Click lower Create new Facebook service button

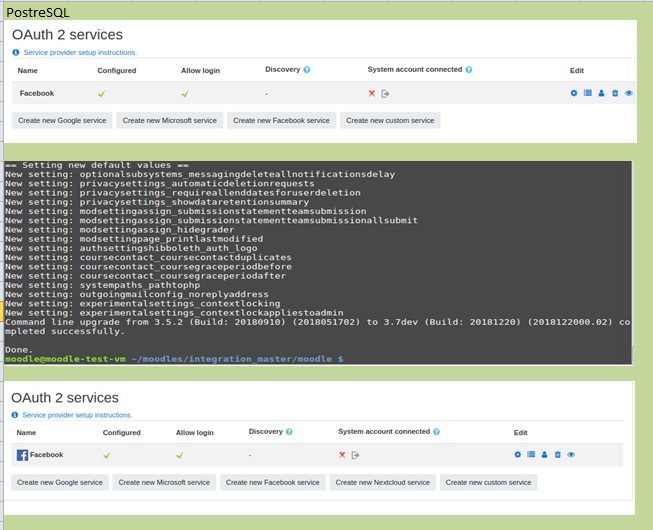pos(272,482)
